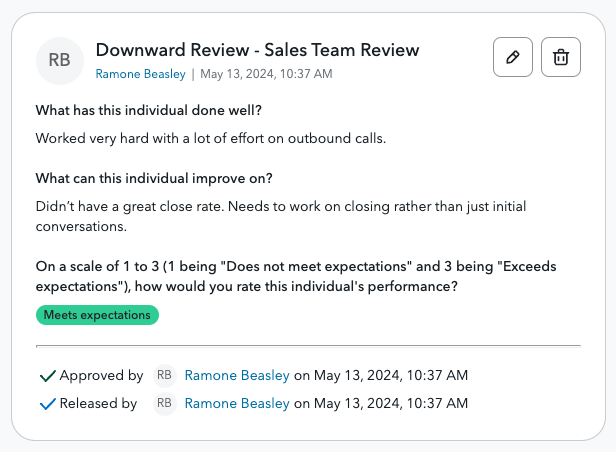Click the green Approved checkmark icon

(x=46, y=376)
